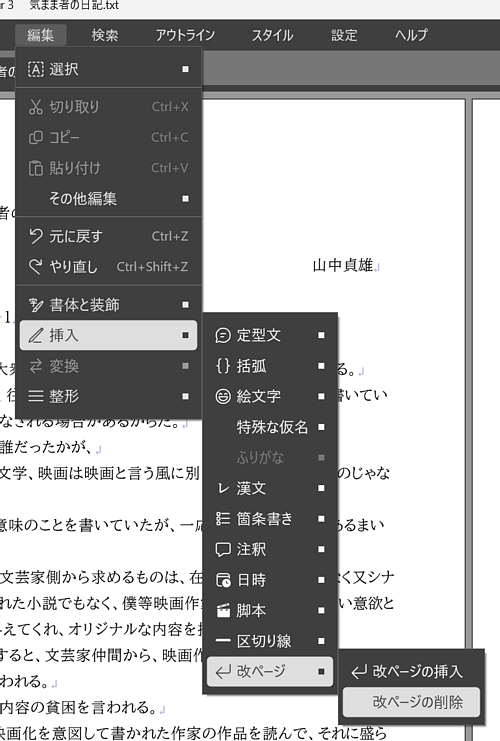Click the speech bubble icon for 定型文
The height and width of the screenshot is (741, 500).
pyautogui.click(x=223, y=335)
